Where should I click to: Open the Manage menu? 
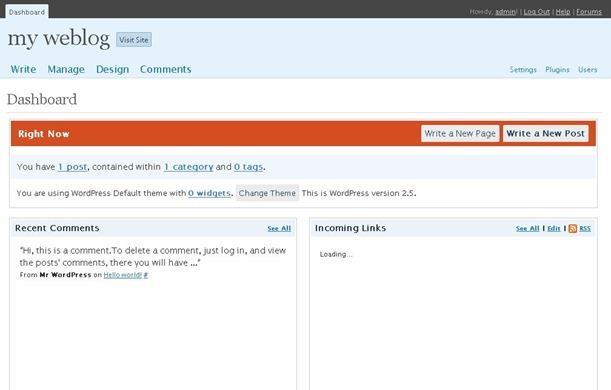pyautogui.click(x=66, y=69)
